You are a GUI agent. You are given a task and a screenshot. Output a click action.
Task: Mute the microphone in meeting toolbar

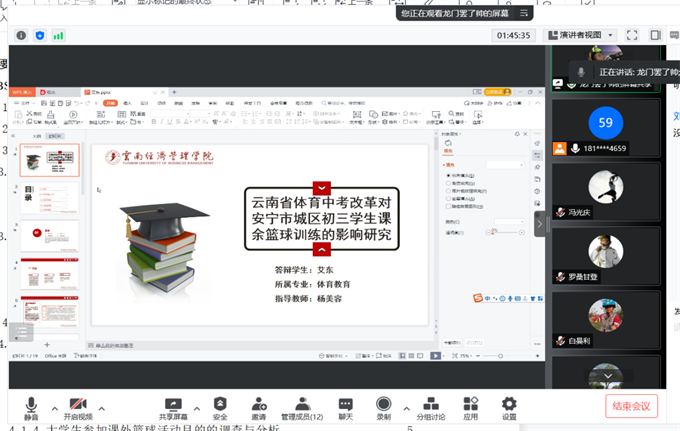click(x=31, y=406)
